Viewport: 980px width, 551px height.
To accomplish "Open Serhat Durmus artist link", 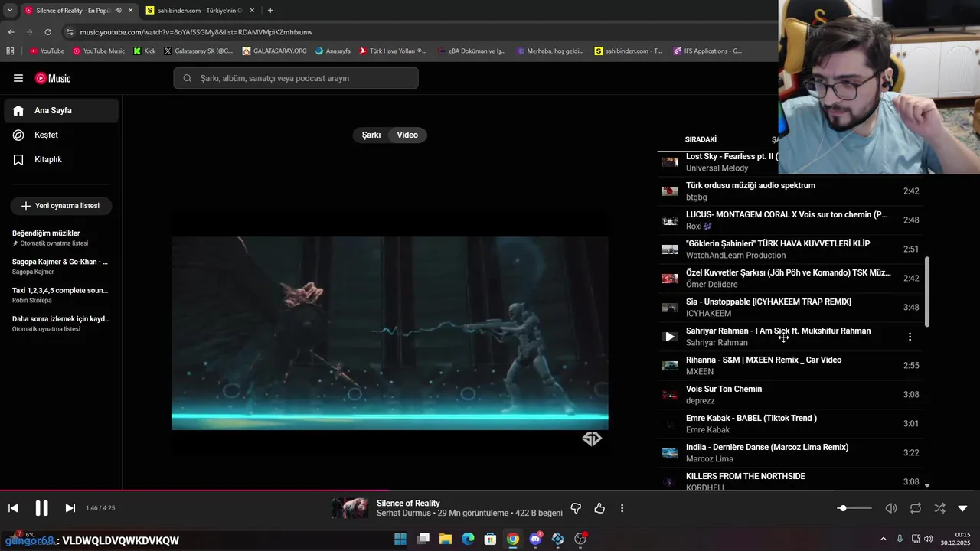I will click(403, 513).
